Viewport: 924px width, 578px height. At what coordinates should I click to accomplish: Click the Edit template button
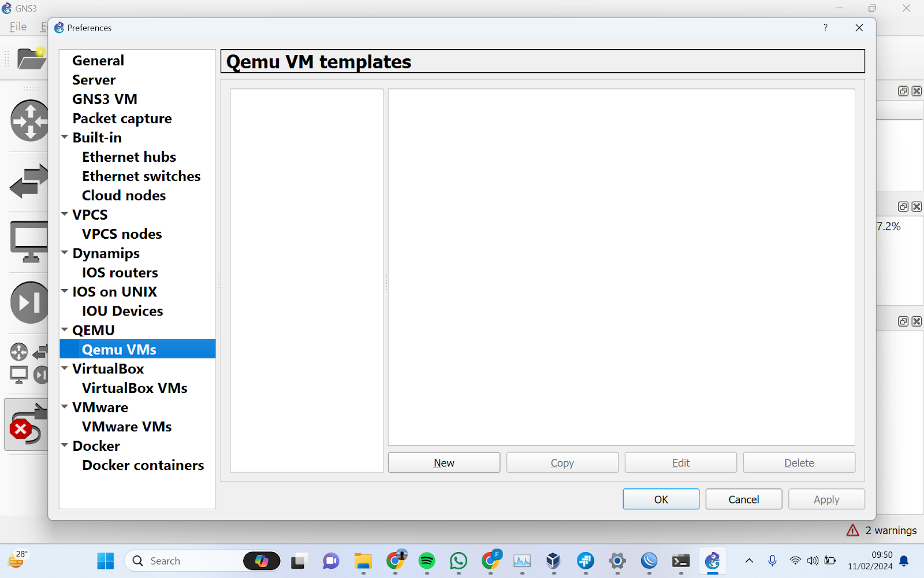pos(681,462)
